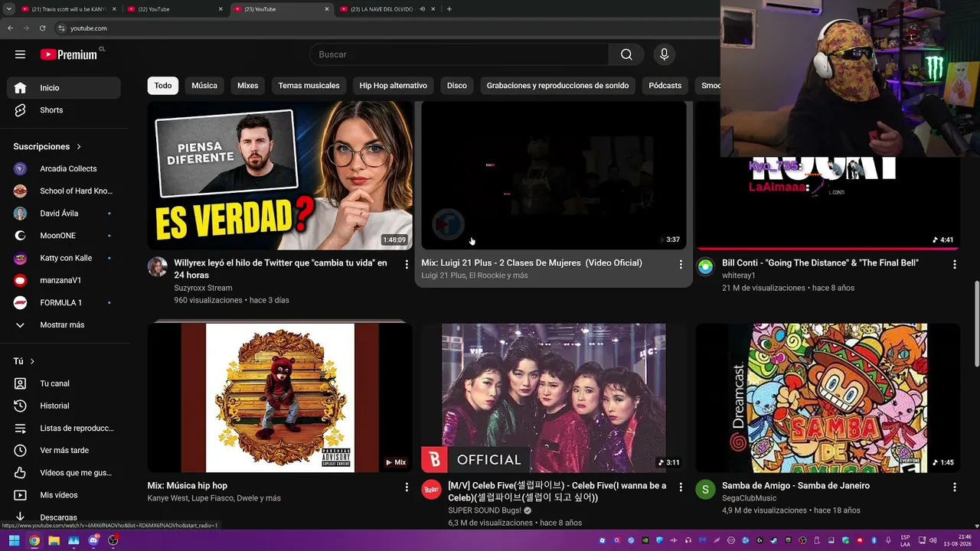This screenshot has width=980, height=551.
Task: Open Suzyroxx Stream channel avatar
Action: tap(158, 267)
